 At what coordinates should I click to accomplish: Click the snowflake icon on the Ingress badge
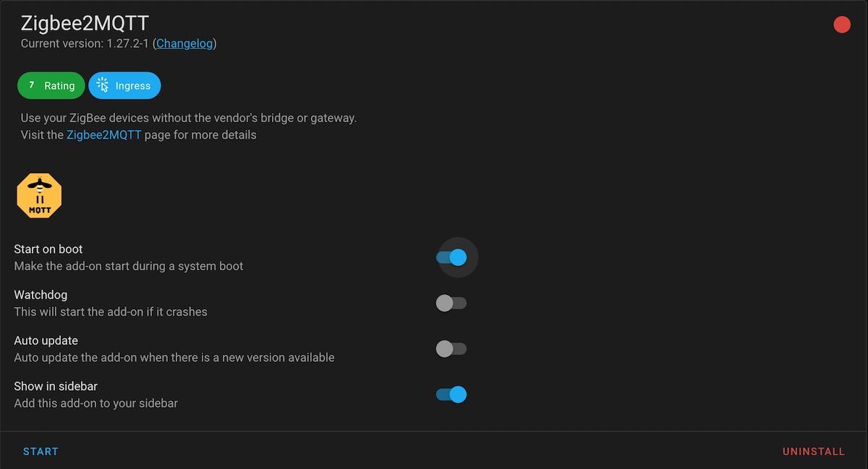pyautogui.click(x=102, y=85)
